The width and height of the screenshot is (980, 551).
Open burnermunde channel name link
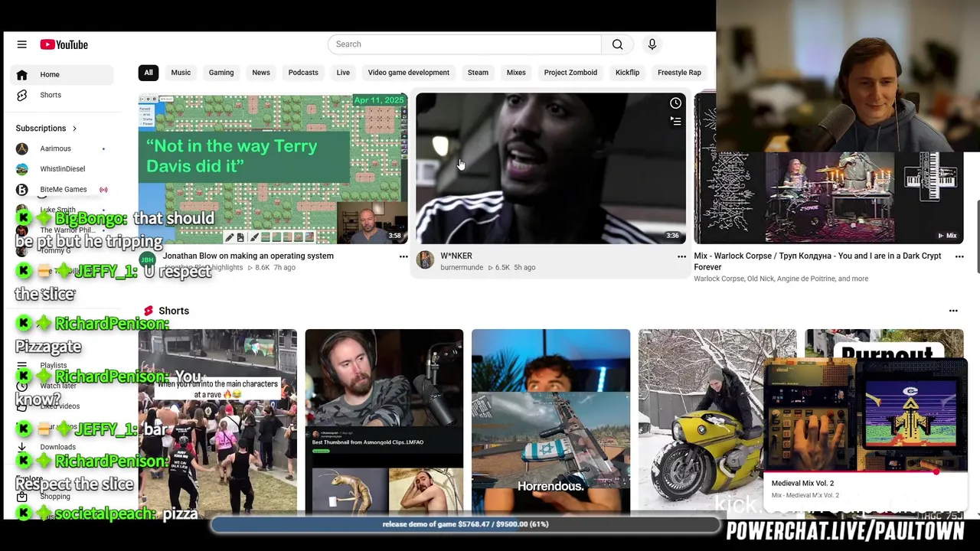click(462, 268)
